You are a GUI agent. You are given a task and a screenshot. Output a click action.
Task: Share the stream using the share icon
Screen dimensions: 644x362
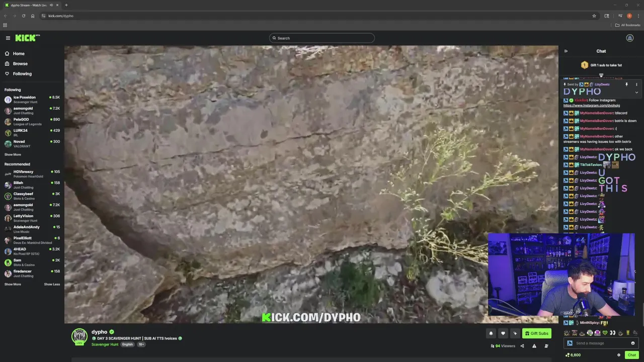(522, 346)
